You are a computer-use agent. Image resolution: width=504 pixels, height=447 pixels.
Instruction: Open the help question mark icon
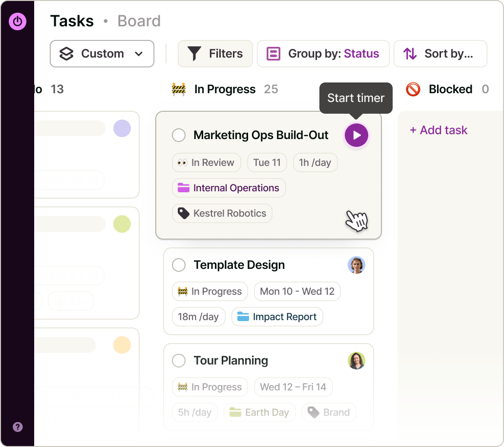point(18,427)
